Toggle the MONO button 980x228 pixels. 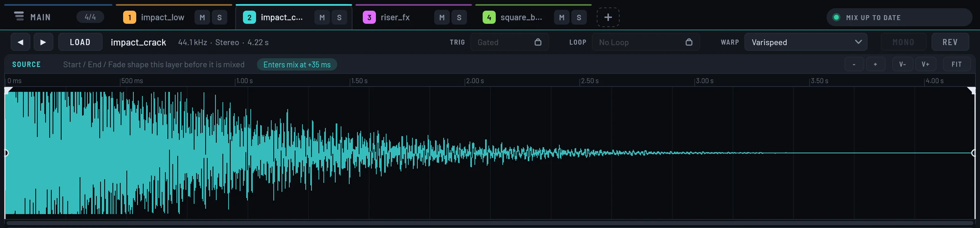click(904, 42)
